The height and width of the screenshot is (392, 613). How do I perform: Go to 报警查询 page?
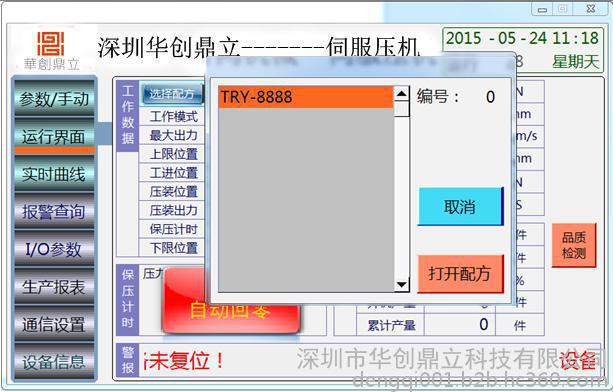coord(54,211)
